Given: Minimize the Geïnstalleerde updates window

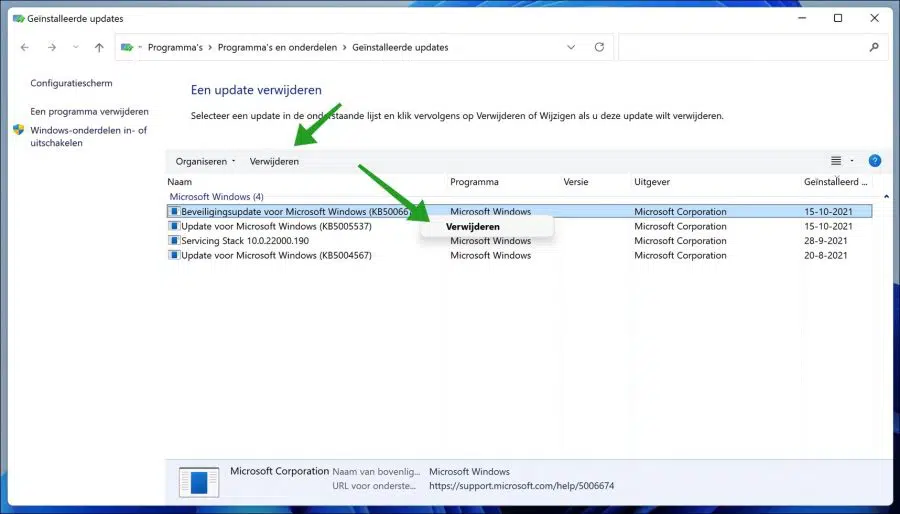Looking at the screenshot, I should tap(802, 18).
